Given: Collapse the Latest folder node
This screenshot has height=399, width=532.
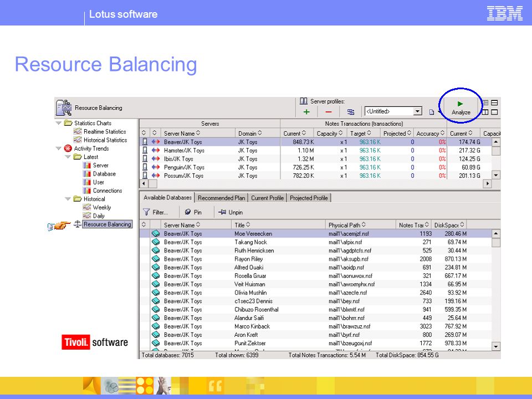Looking at the screenshot, I should [68, 157].
